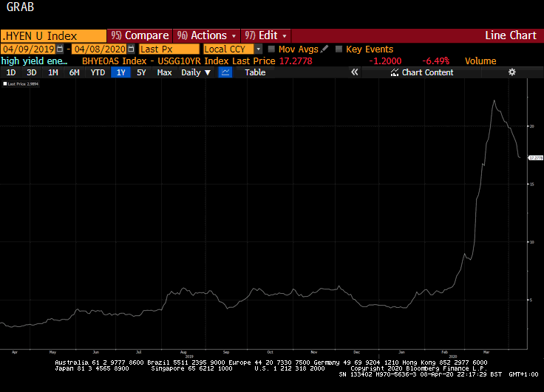544x392 pixels.
Task: Switch to Table view
Action: coord(255,72)
